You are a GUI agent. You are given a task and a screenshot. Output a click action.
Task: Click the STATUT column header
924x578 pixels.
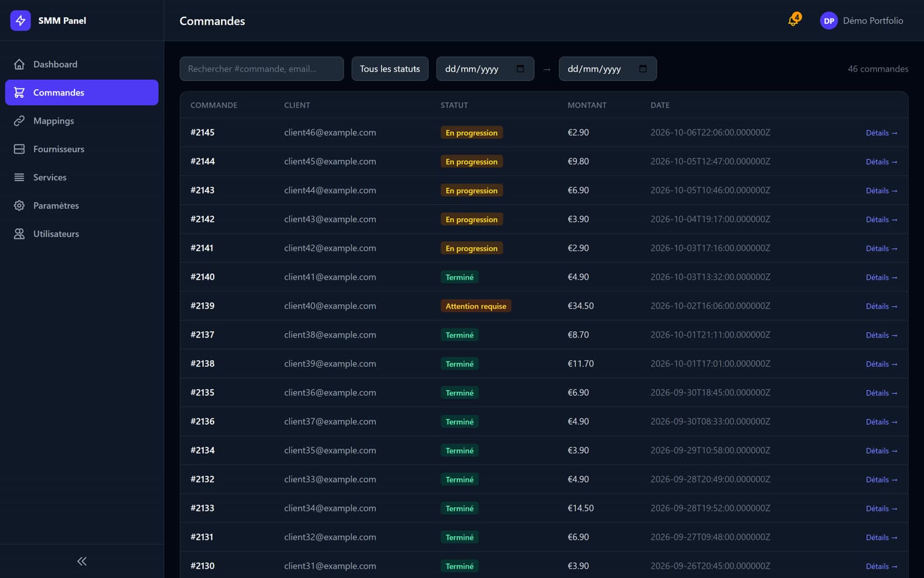click(x=454, y=105)
